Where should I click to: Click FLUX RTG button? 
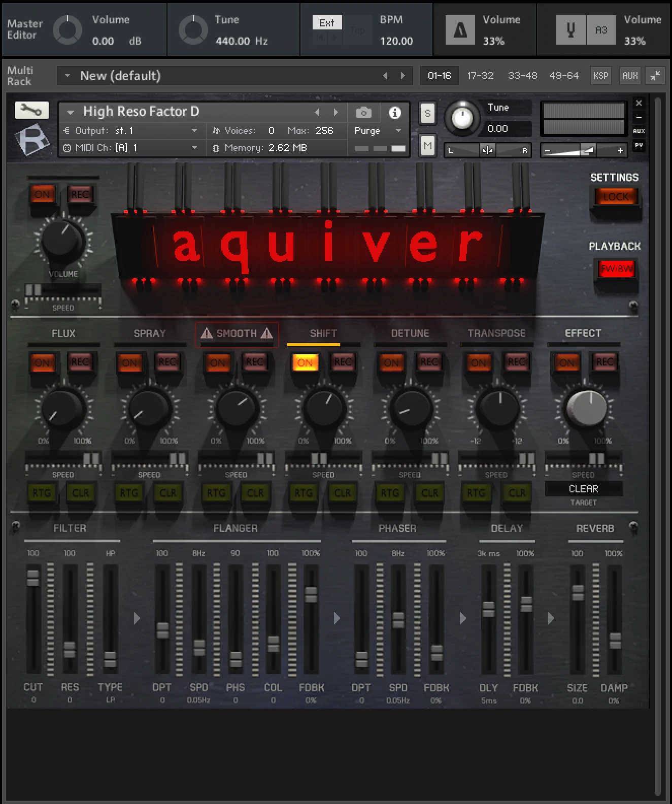(42, 493)
